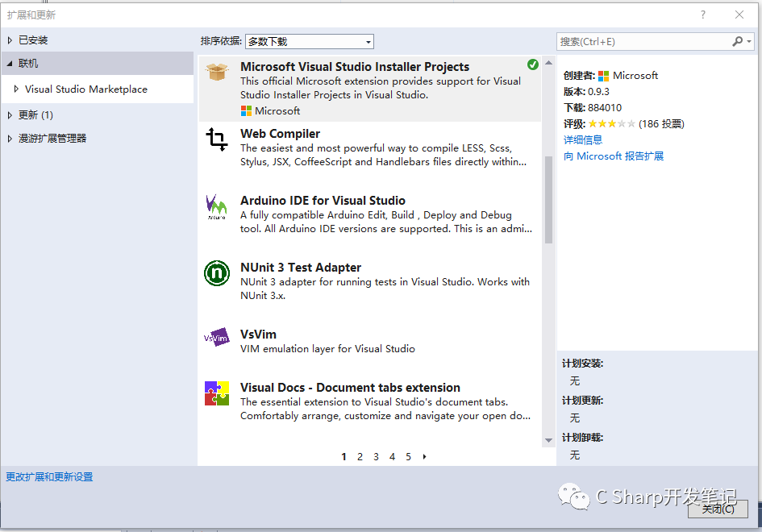Focus the 搜索(Ctrl+E) search field
Screen dimensions: 762x532
tap(644, 42)
